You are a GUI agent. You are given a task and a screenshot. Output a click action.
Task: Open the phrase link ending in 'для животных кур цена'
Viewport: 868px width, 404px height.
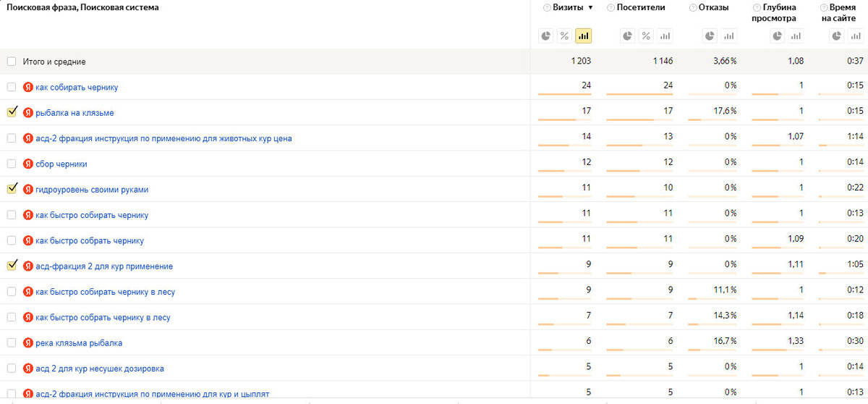[x=163, y=138]
